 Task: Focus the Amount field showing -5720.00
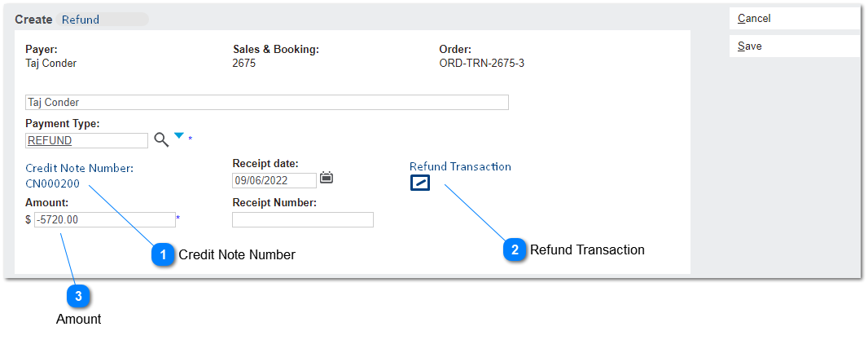(x=104, y=219)
